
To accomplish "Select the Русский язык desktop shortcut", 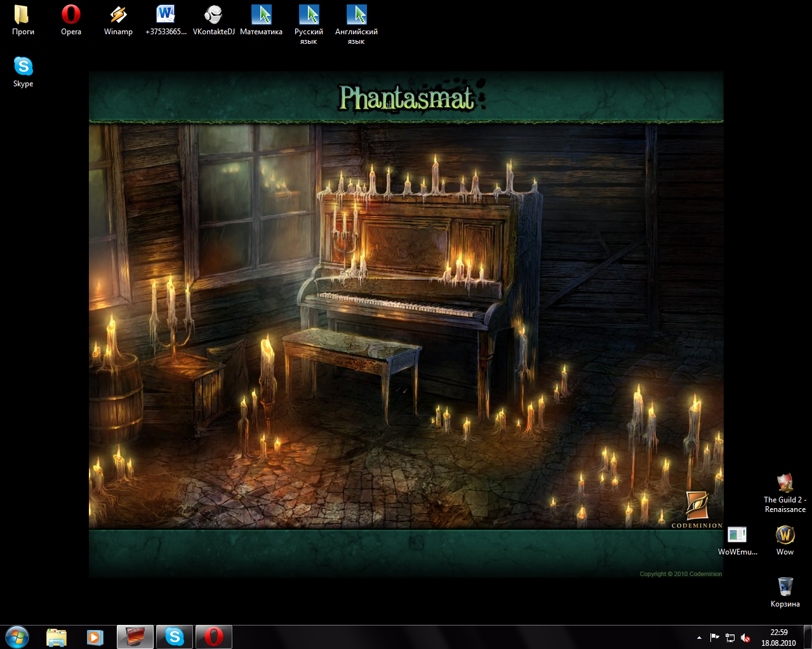I will pos(309,25).
